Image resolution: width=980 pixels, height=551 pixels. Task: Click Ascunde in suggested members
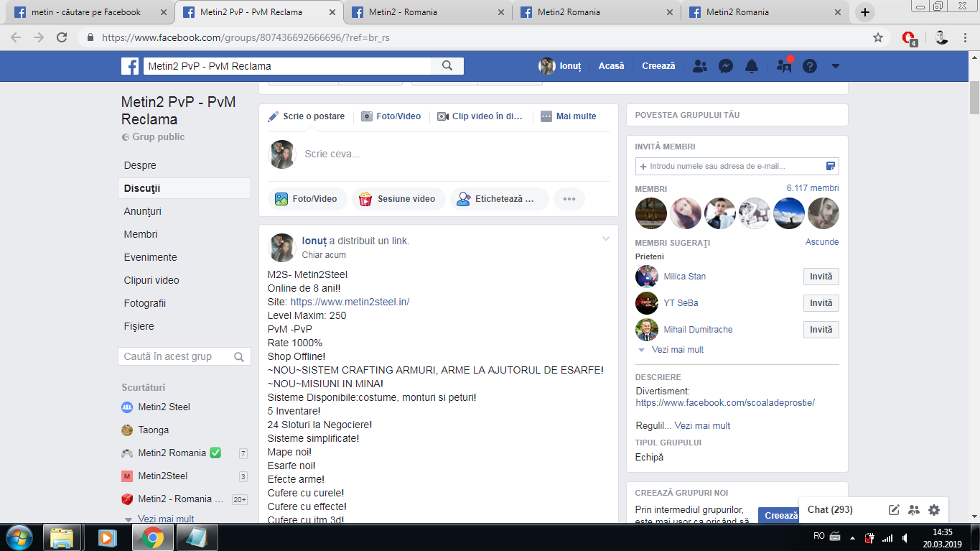pyautogui.click(x=822, y=242)
